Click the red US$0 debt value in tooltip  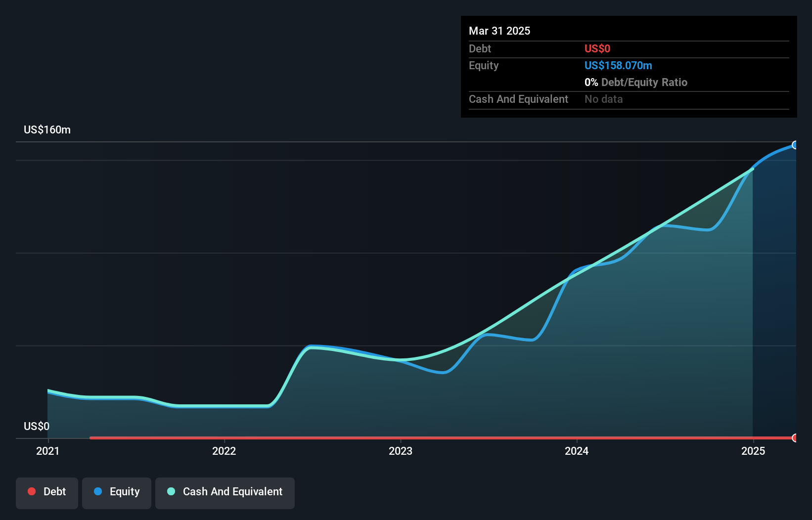coord(597,48)
